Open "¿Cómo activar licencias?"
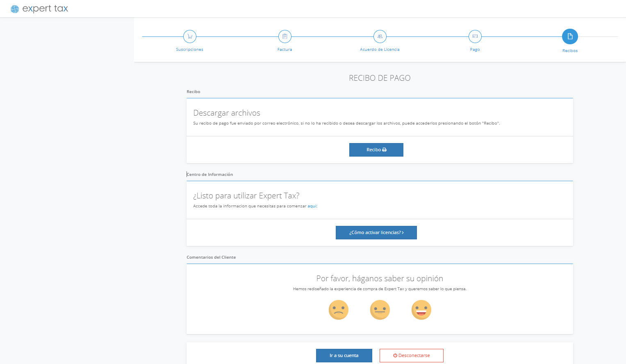This screenshot has height=364, width=626. pos(376,232)
